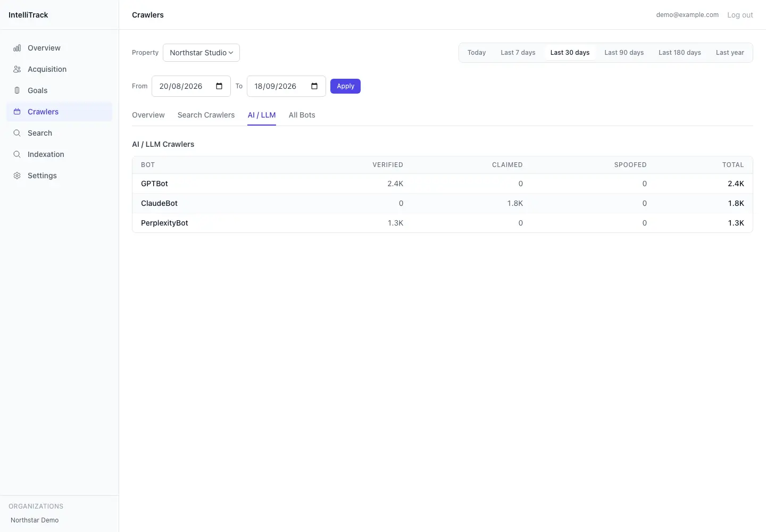Click GPTBot verified value 2.4K
Viewport: 766px width, 532px height.
[x=395, y=184]
